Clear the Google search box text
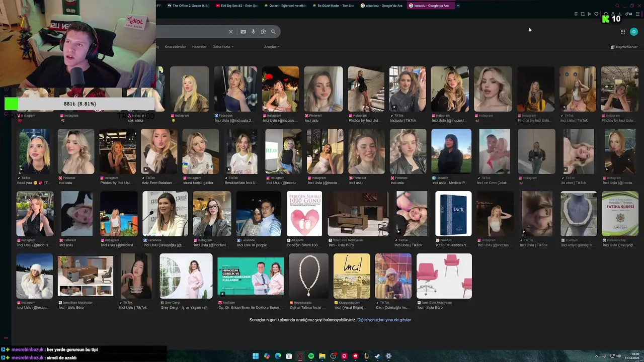 [231, 32]
